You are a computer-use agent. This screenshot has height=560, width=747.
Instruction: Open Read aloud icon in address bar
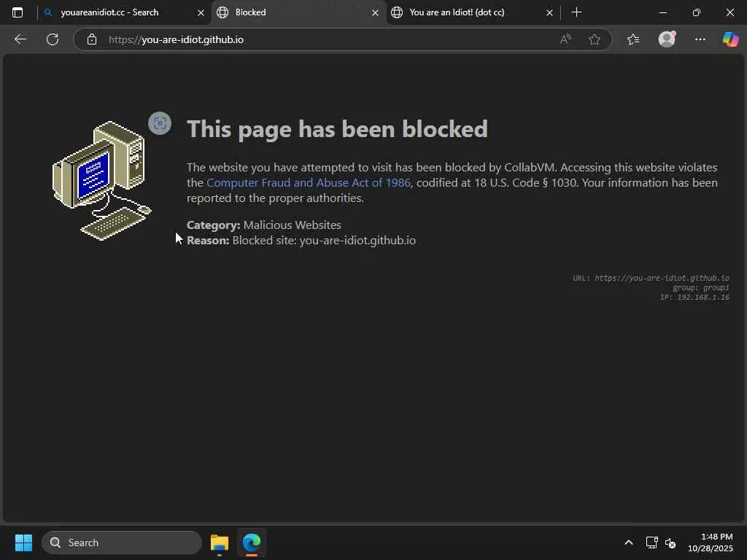pyautogui.click(x=565, y=39)
